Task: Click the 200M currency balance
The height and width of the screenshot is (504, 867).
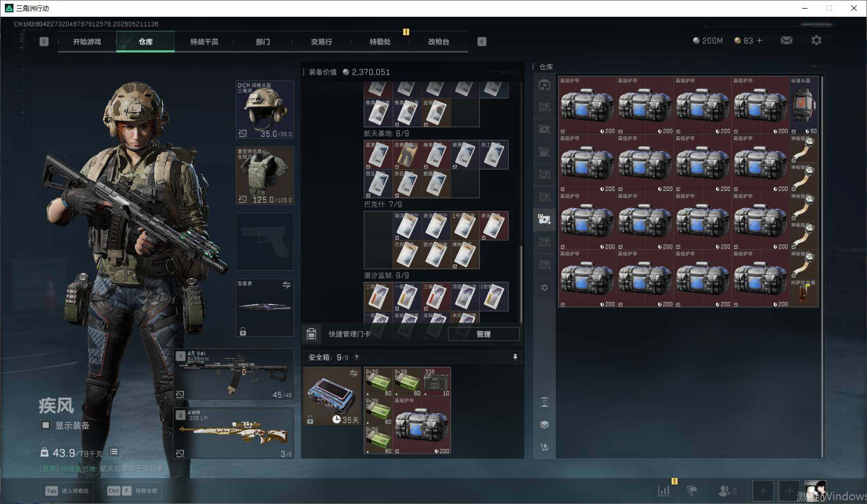Action: click(708, 41)
